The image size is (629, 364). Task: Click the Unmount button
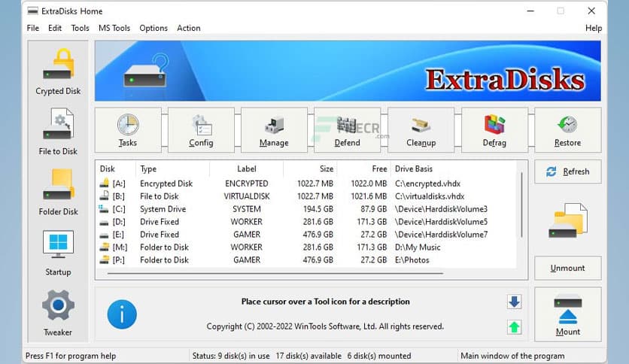[567, 268]
